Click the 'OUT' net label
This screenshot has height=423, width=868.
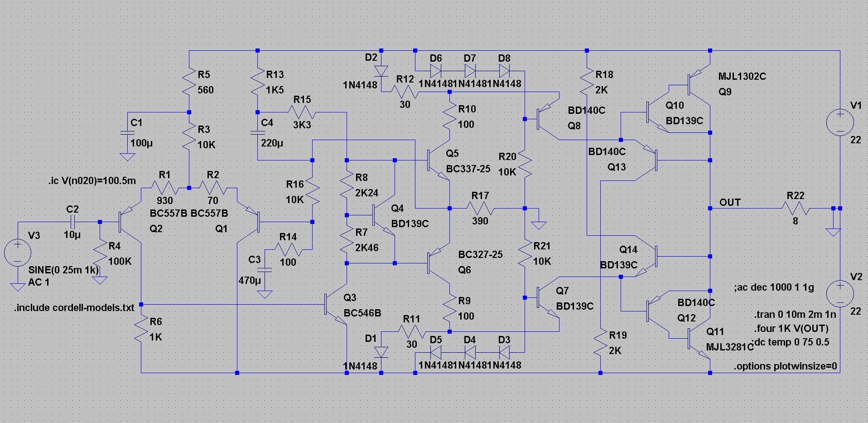point(730,202)
